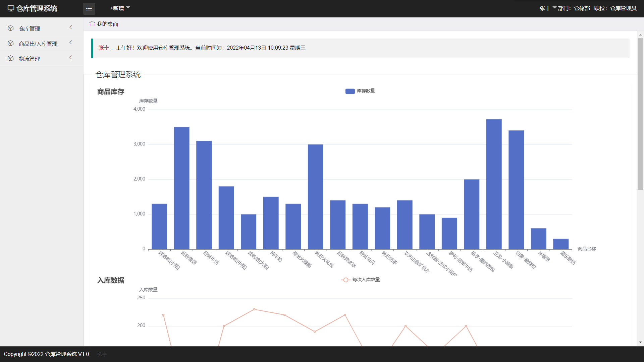This screenshot has width=644, height=362.
Task: Click the 部门: 仓储部 text
Action: (574, 8)
